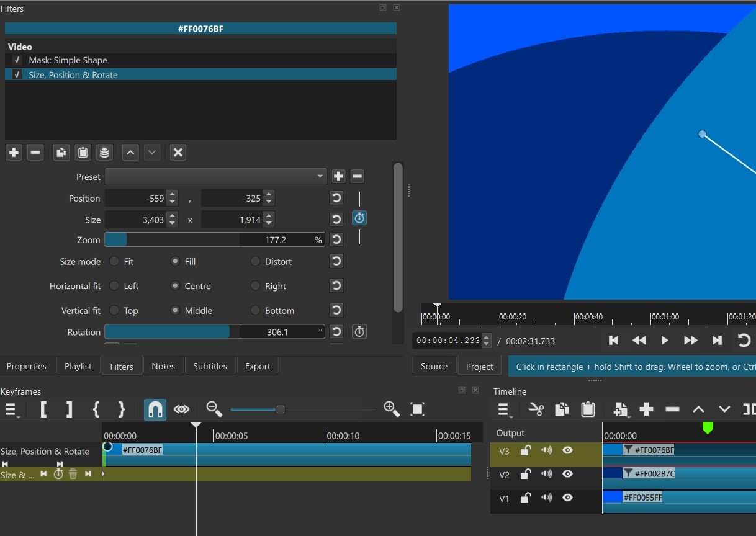Select the Distort size mode
The height and width of the screenshot is (536, 756).
(x=255, y=262)
